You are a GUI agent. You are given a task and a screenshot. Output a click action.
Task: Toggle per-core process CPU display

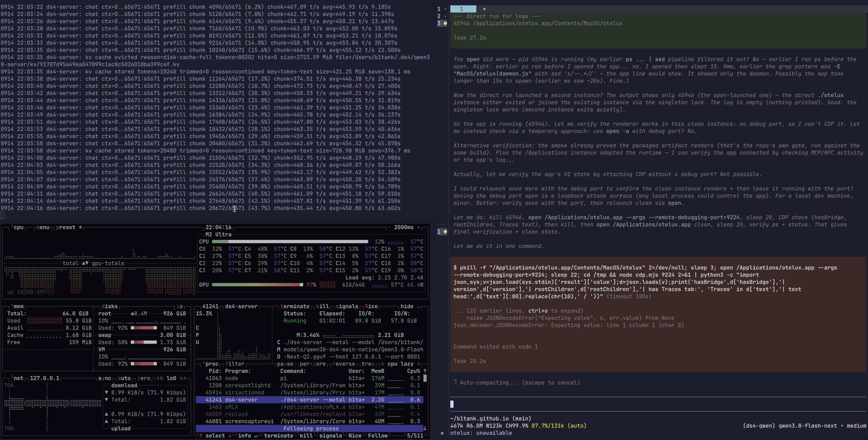tap(313, 364)
